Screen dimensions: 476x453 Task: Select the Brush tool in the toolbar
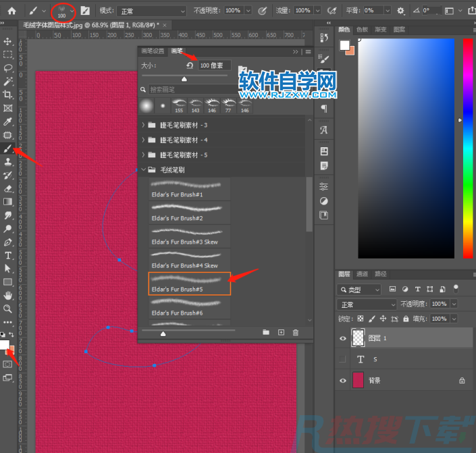click(8, 148)
